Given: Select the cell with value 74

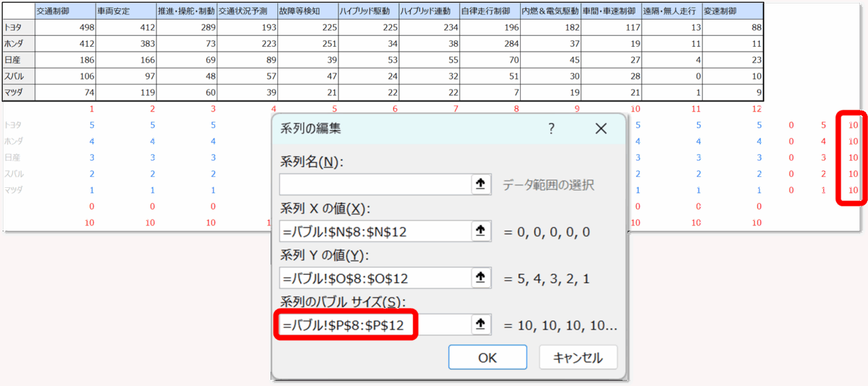Looking at the screenshot, I should tap(64, 92).
